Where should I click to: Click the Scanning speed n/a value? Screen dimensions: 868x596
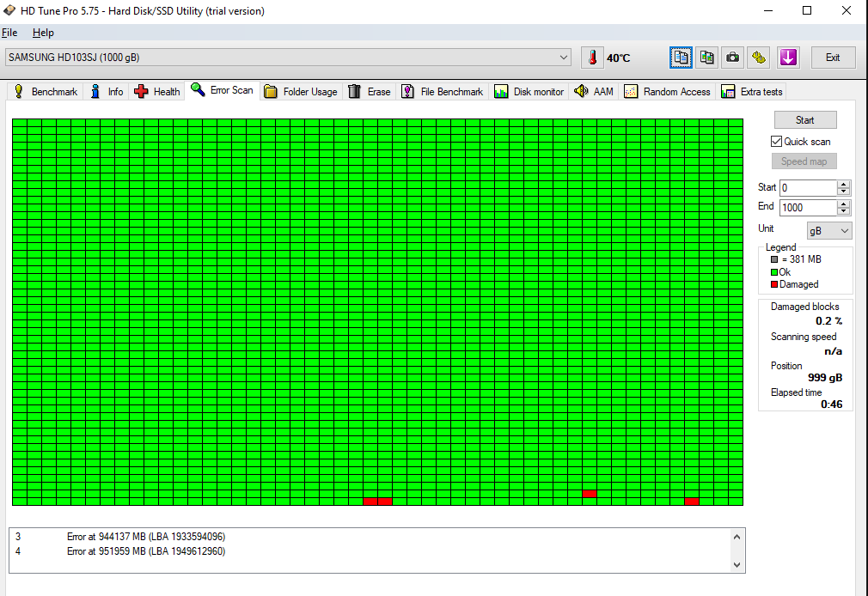pyautogui.click(x=833, y=351)
